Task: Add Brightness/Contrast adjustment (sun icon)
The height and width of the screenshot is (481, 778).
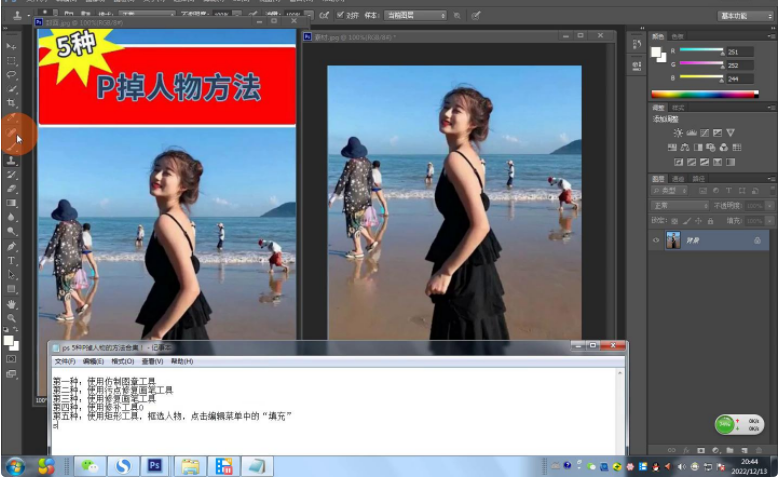Action: 678,133
